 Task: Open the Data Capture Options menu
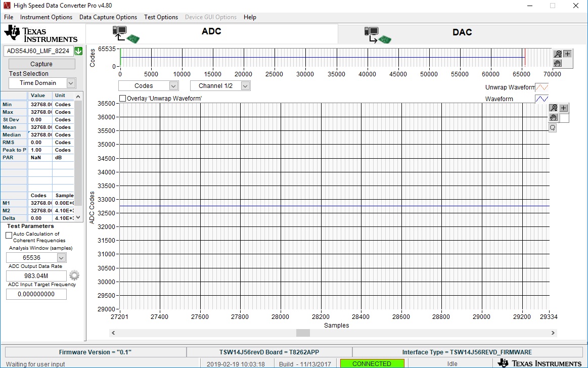(x=108, y=17)
